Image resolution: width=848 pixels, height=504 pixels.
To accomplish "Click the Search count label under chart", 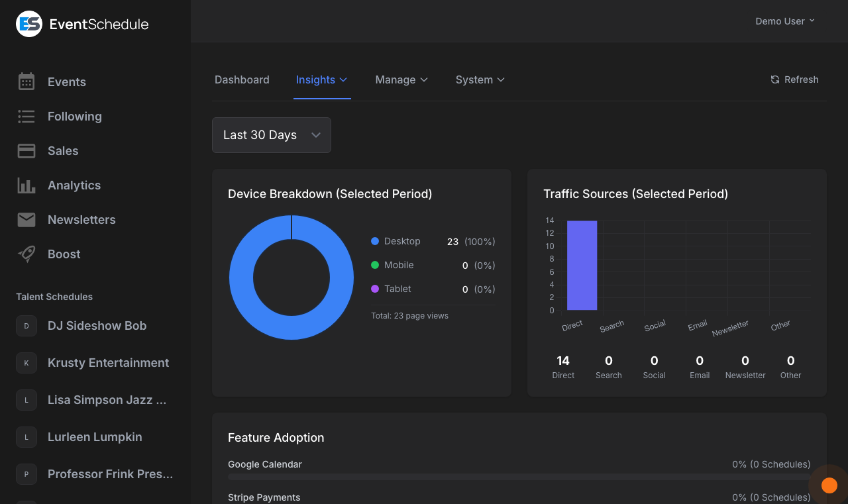I will click(608, 376).
